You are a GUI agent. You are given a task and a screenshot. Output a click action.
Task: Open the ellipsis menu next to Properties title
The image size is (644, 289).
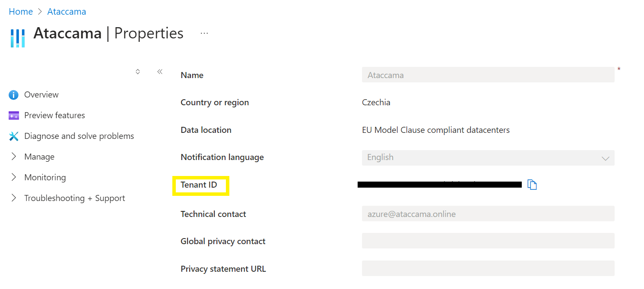[x=203, y=33]
